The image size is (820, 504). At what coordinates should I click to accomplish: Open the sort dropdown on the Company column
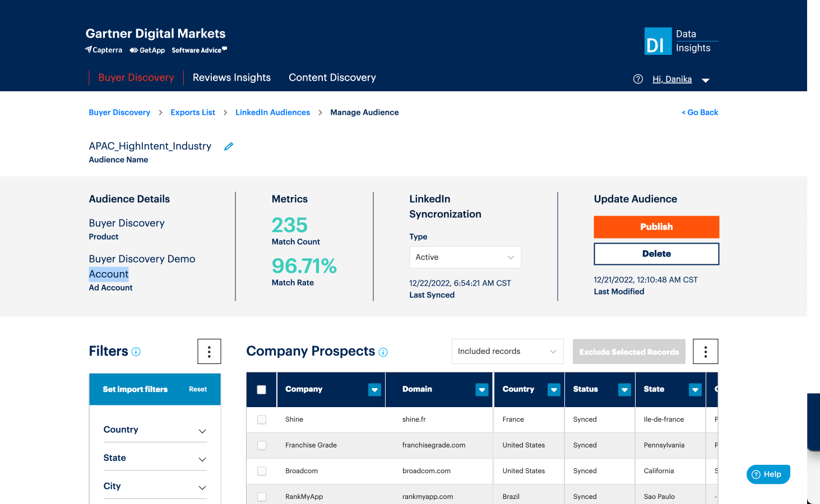pyautogui.click(x=374, y=389)
